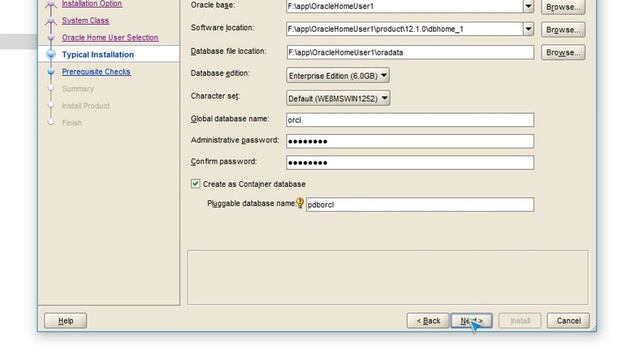This screenshot has height=360, width=640.
Task: Go to the System Class step
Action: coord(85,20)
